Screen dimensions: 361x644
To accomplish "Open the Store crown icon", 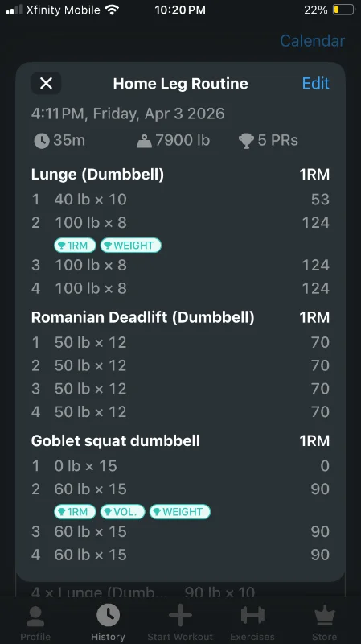I will pos(325,615).
